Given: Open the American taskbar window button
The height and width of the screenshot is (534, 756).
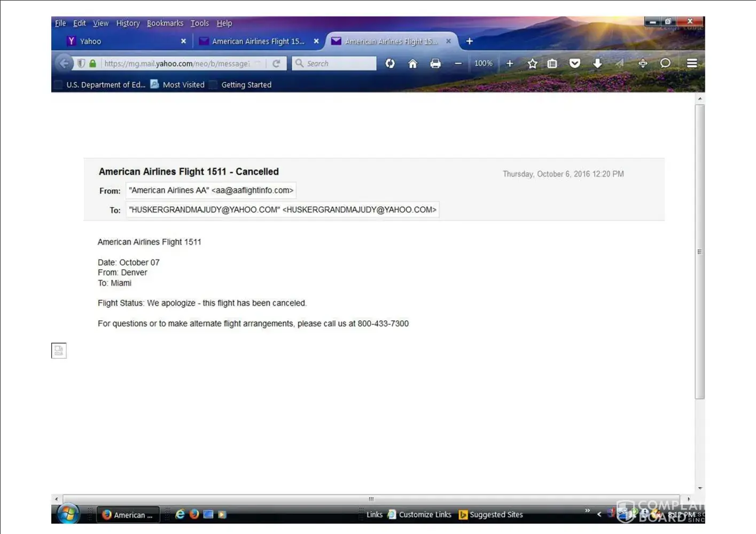Looking at the screenshot, I should 128,515.
